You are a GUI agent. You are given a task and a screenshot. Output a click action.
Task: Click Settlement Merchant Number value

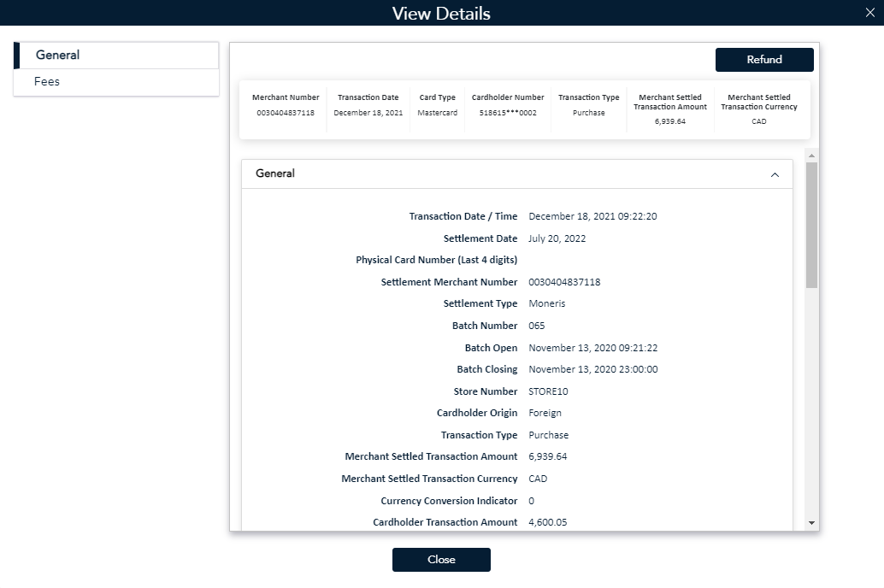[564, 282]
